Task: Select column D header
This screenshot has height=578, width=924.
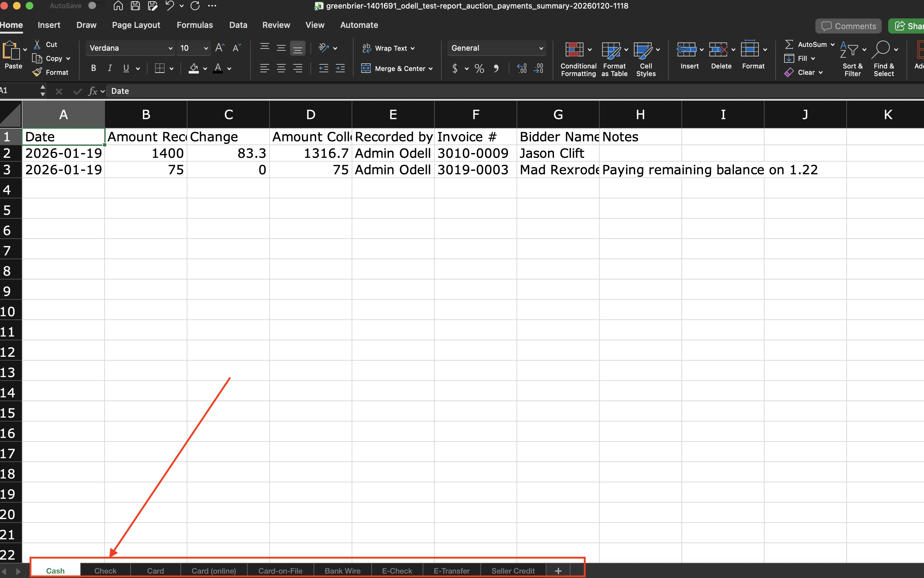Action: (x=310, y=114)
